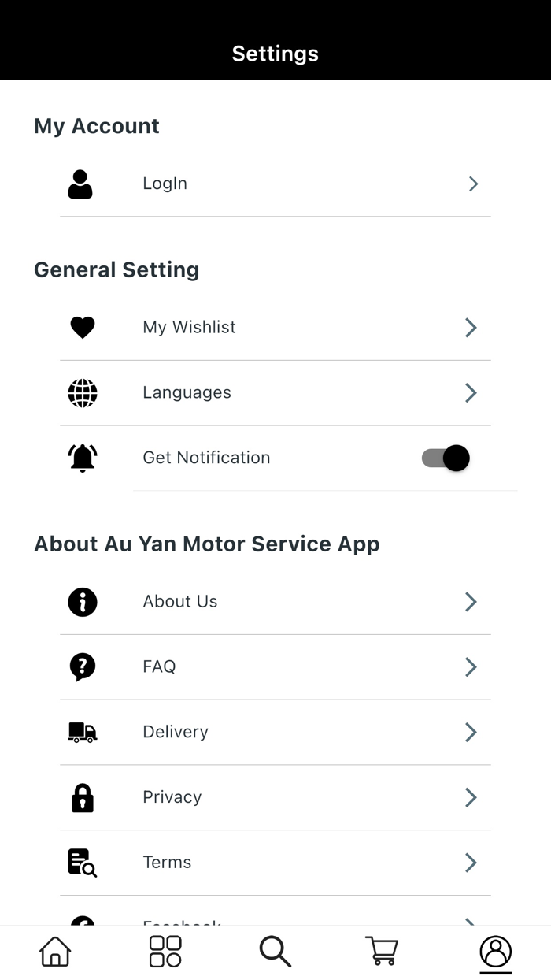
Task: Open the FAQ chevron arrow
Action: tap(470, 666)
